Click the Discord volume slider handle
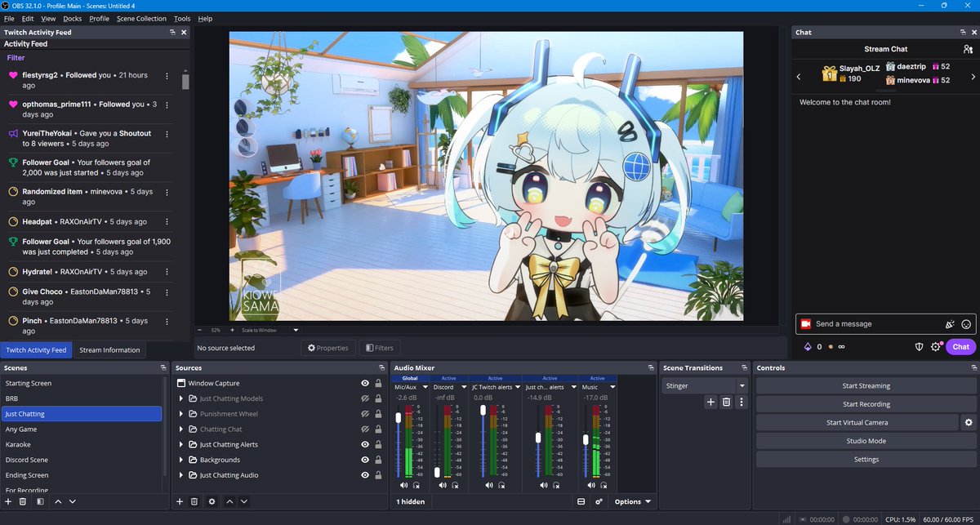The width and height of the screenshot is (980, 525). pyautogui.click(x=437, y=472)
